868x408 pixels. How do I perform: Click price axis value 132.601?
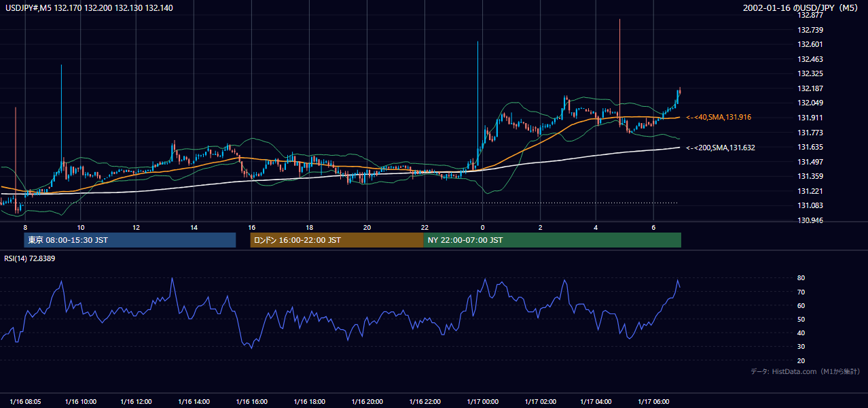pos(810,44)
